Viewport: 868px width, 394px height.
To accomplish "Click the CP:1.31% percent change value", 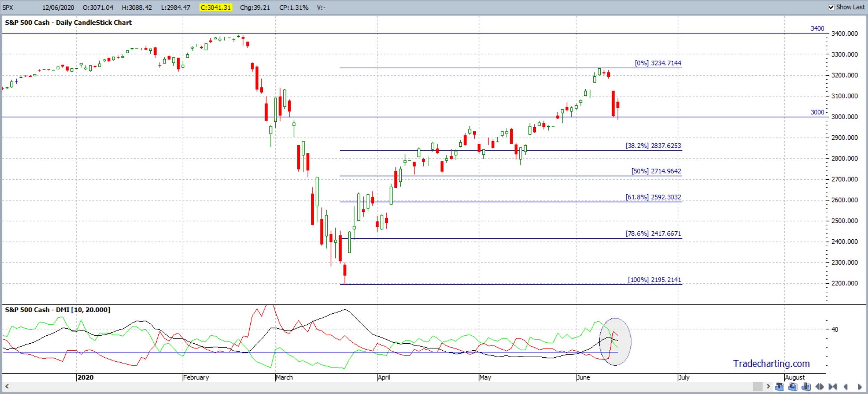I will click(294, 7).
